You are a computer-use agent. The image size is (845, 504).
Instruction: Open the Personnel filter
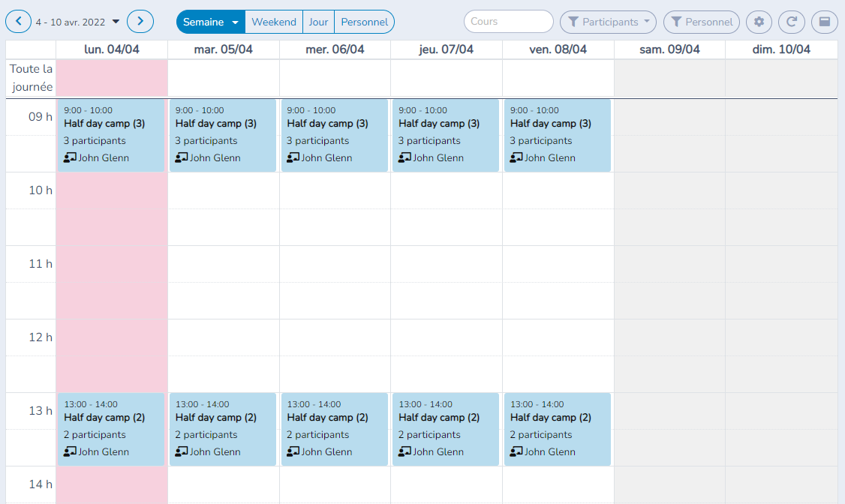(702, 22)
